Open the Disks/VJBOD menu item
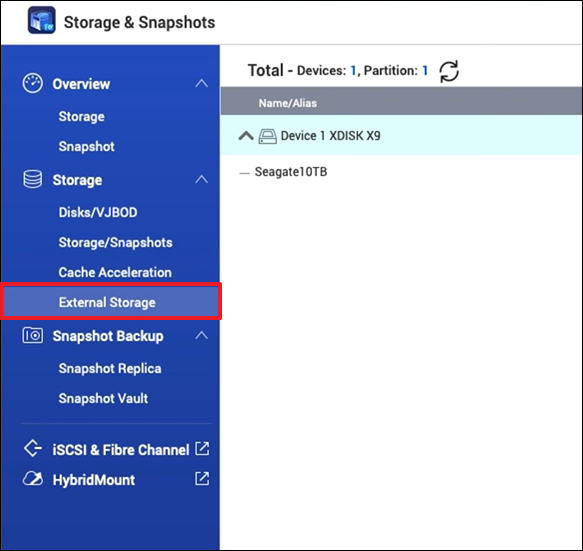Image resolution: width=583 pixels, height=551 pixels. [x=98, y=212]
